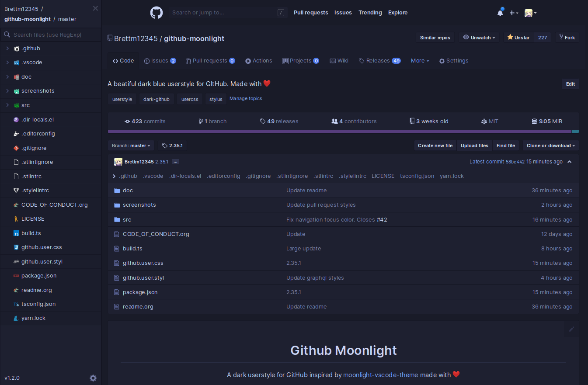Click the Similar repos button

(x=435, y=38)
